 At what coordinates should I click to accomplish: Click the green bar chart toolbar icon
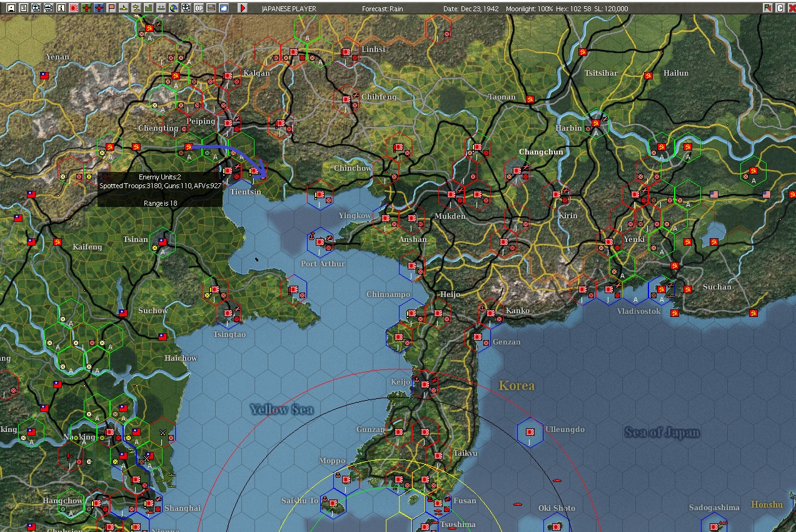(x=148, y=8)
